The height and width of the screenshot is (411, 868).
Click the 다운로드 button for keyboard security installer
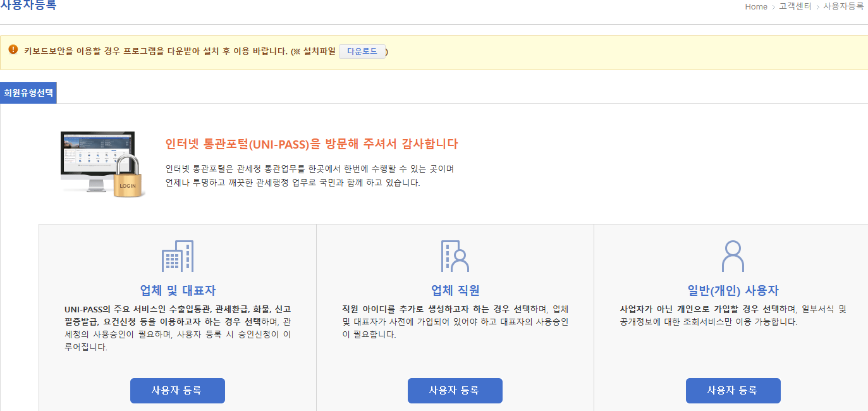(x=362, y=52)
